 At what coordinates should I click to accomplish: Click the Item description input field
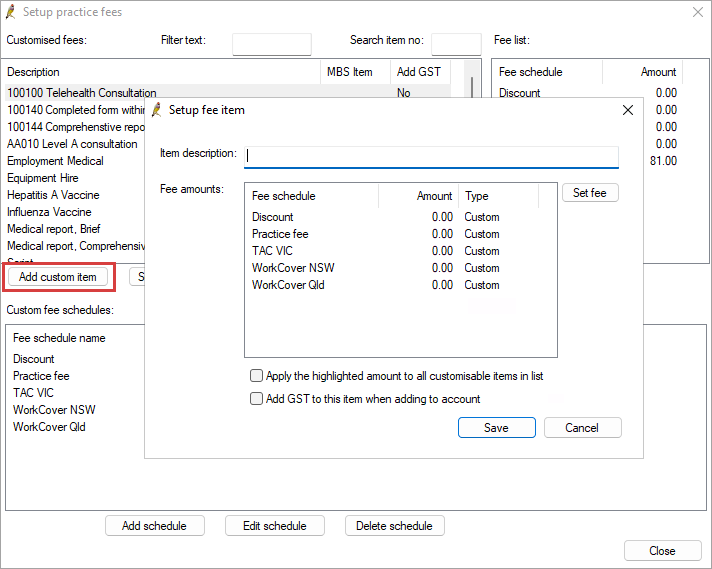click(431, 157)
